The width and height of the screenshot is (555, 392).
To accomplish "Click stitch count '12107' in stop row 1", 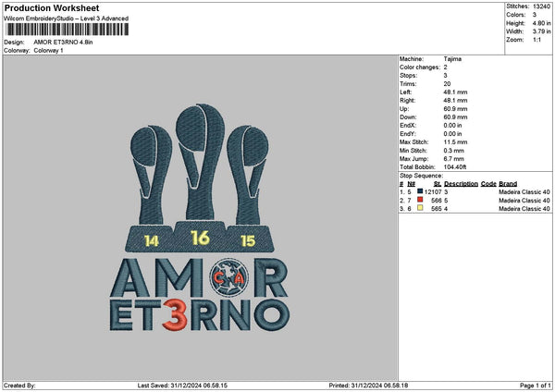I will [x=433, y=192].
